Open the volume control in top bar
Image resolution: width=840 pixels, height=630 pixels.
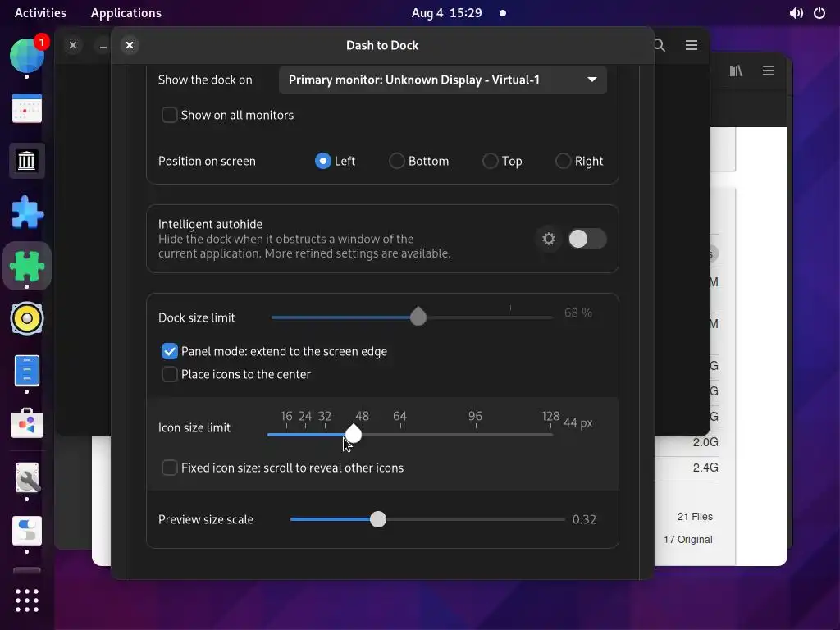(796, 13)
